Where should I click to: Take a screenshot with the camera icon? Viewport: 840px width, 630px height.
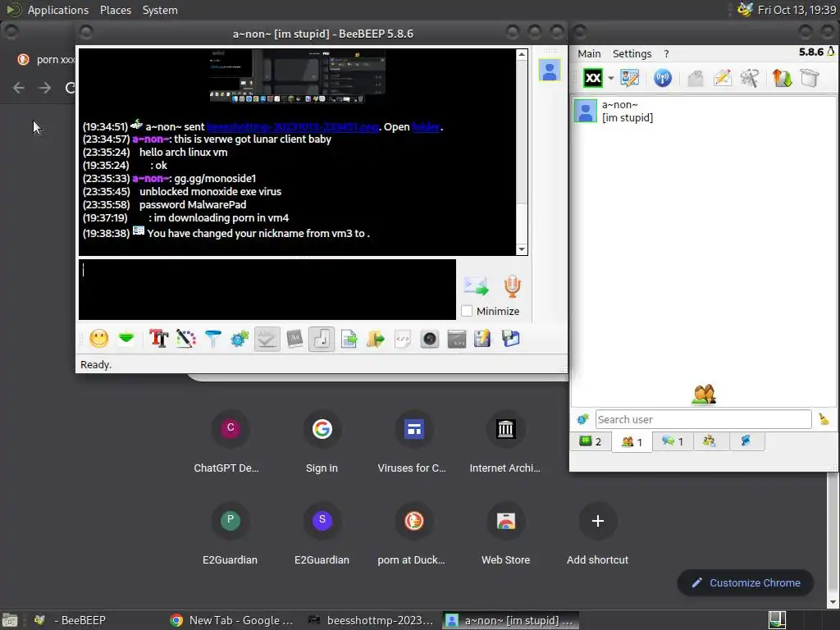tap(430, 339)
